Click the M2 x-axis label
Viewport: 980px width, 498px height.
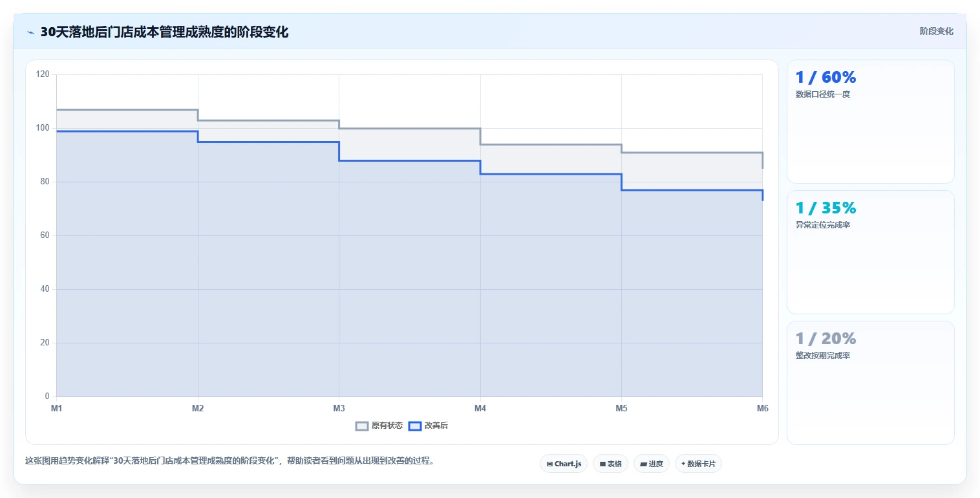point(198,408)
